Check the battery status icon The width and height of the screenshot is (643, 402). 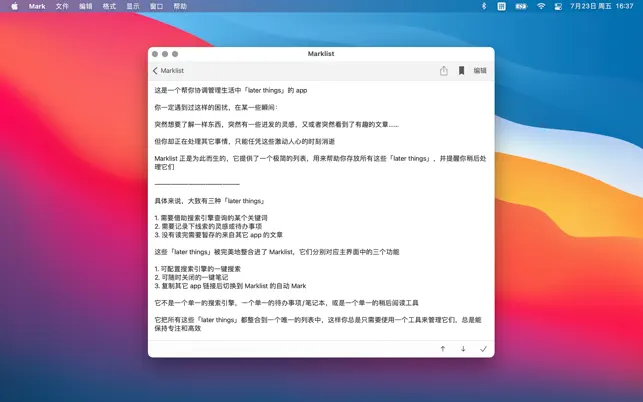(521, 6)
